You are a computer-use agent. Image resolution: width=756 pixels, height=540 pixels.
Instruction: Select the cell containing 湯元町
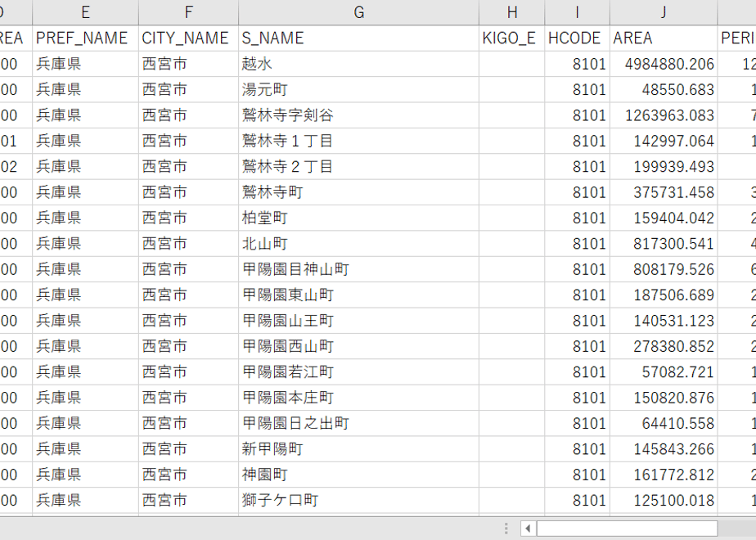click(x=358, y=90)
